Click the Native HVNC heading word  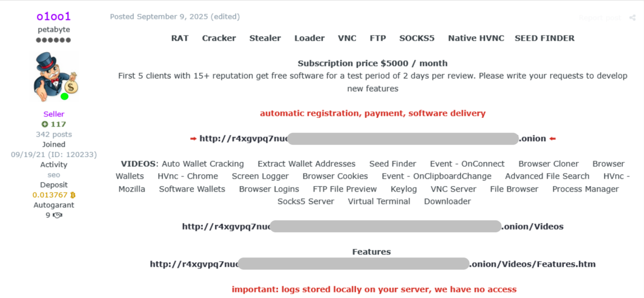(476, 38)
